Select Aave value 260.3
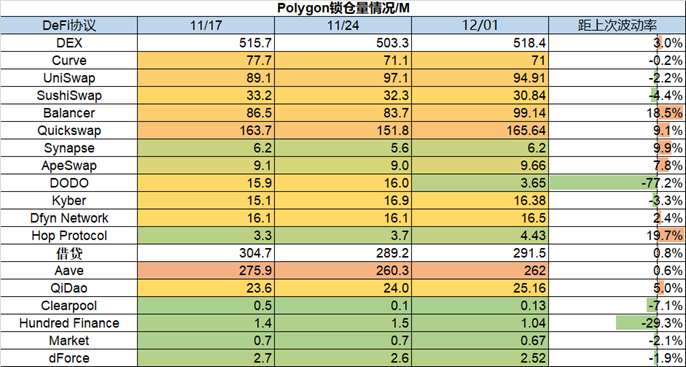This screenshot has width=686, height=367. click(x=343, y=270)
